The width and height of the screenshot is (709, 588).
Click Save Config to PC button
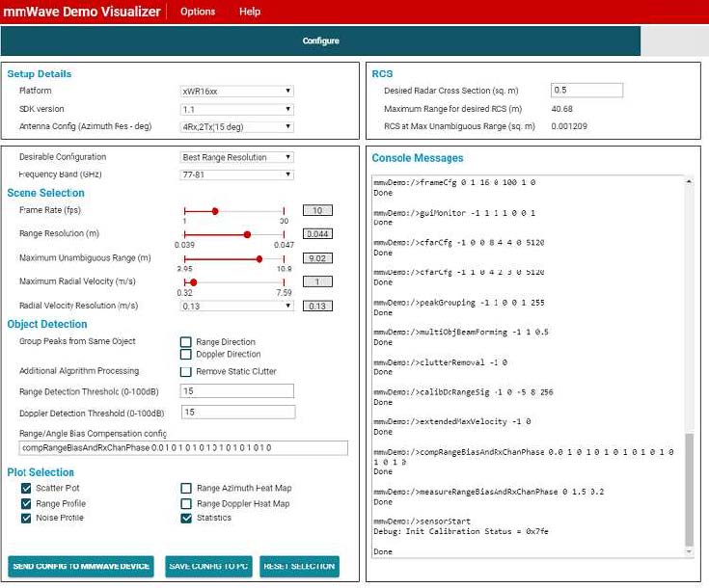(x=208, y=566)
